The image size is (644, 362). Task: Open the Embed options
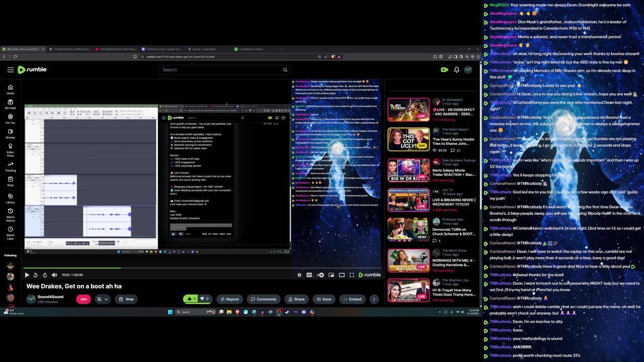click(352, 299)
